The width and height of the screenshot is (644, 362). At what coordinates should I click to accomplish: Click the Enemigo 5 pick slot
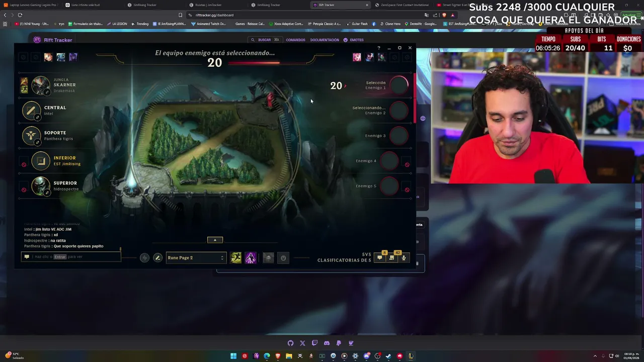389,186
